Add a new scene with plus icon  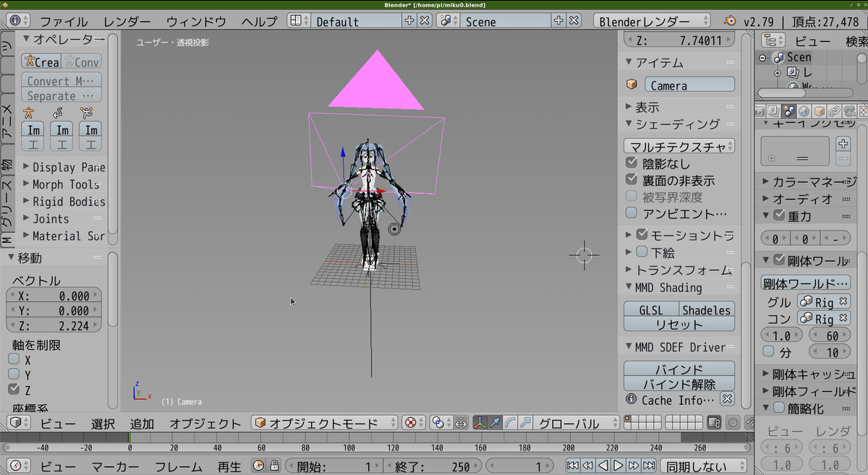pos(558,21)
